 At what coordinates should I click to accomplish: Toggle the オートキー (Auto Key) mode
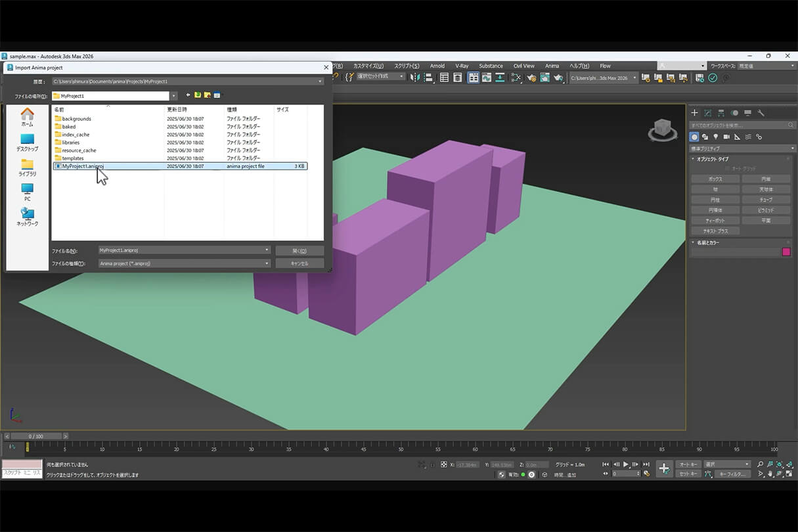[x=688, y=464]
